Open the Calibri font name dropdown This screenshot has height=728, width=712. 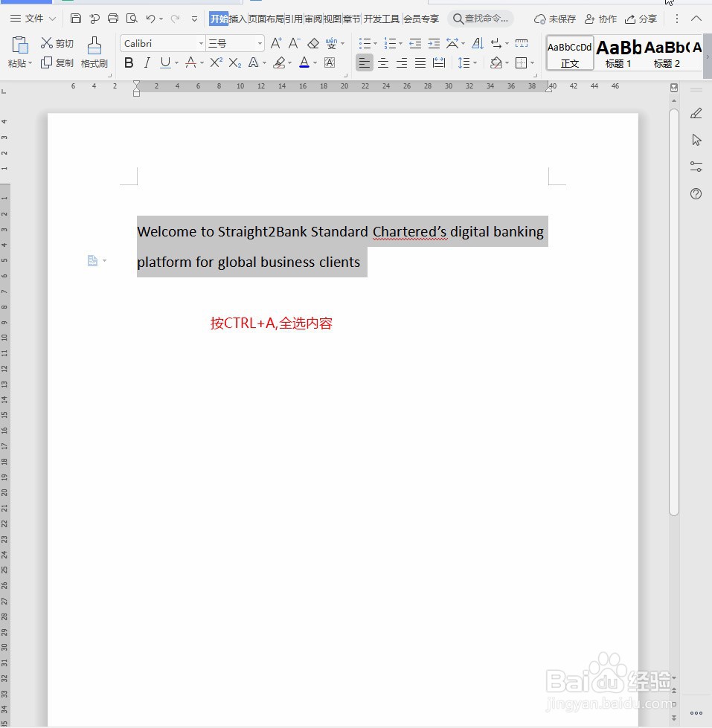click(x=201, y=44)
